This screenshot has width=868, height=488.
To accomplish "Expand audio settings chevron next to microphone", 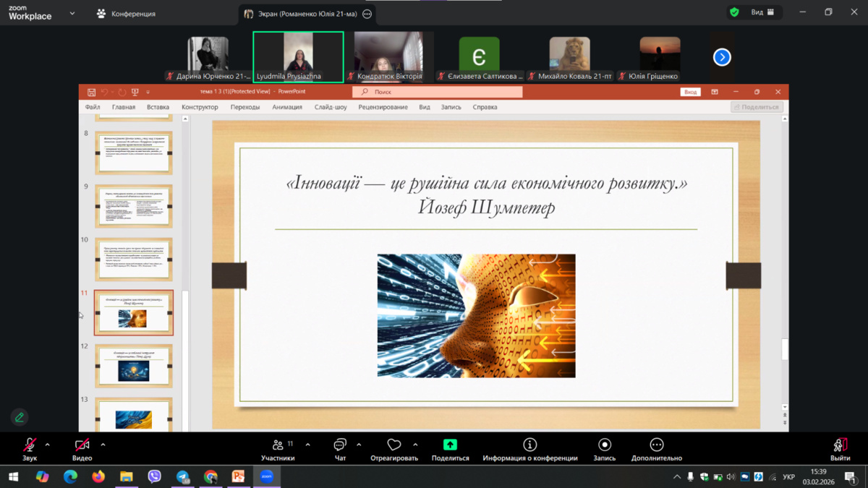I will point(48,445).
